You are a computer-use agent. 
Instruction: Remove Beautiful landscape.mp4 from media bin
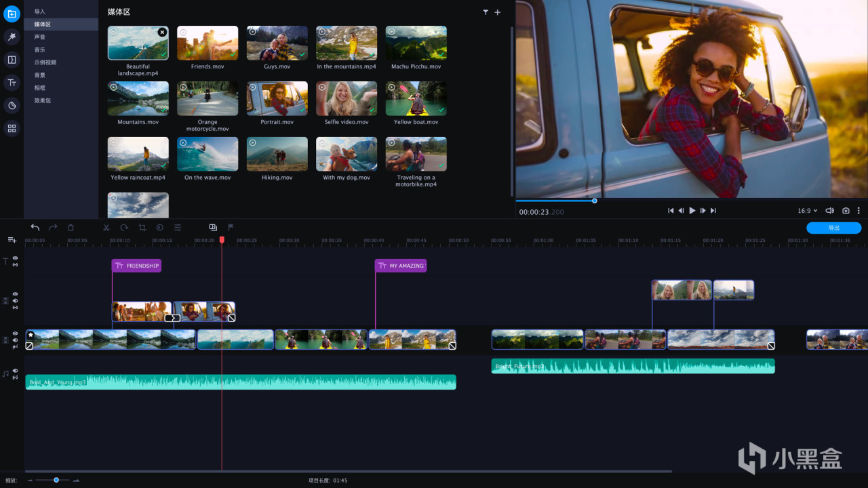162,32
